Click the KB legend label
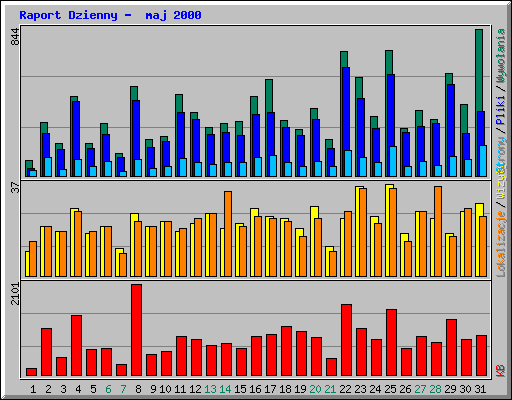 501,371
